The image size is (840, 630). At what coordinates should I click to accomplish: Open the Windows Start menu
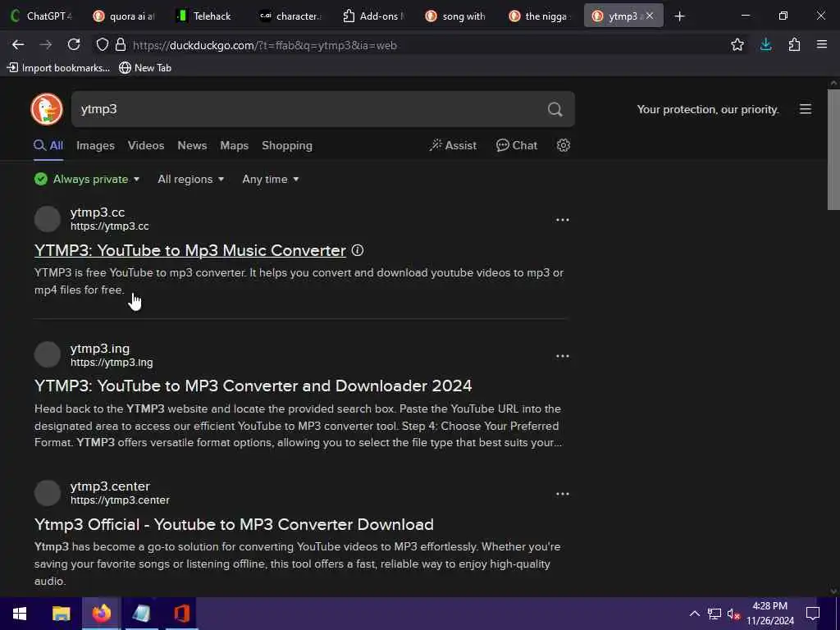[20, 614]
